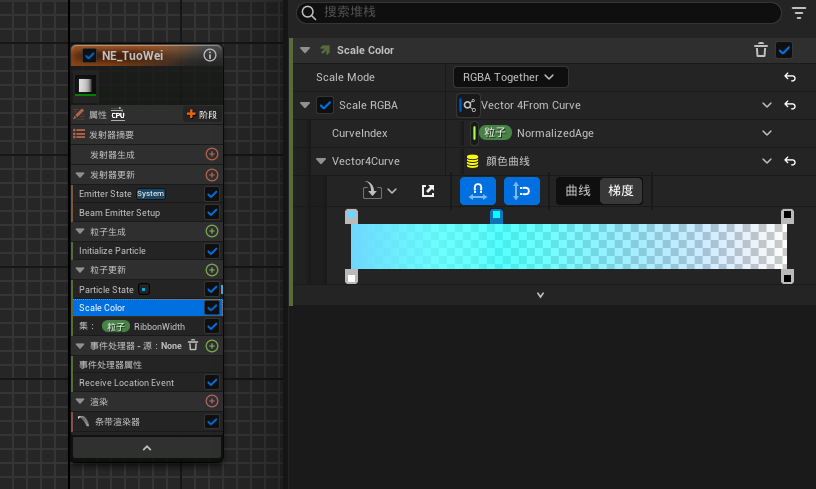
Task: Disable the Initialize Particle checkbox
Action: point(212,251)
